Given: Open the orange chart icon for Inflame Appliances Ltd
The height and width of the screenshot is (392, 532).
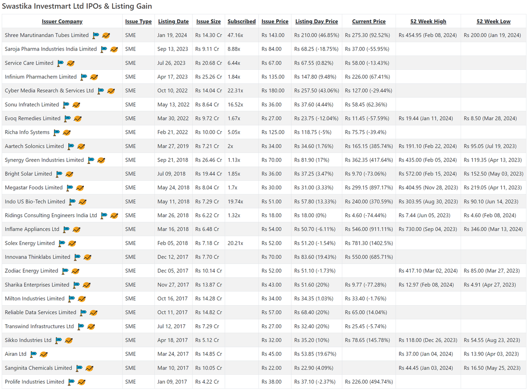Looking at the screenshot, I should 76,229.
